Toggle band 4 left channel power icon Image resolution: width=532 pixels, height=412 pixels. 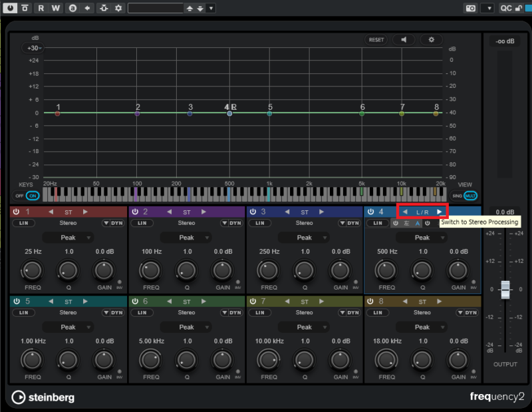[x=396, y=223]
